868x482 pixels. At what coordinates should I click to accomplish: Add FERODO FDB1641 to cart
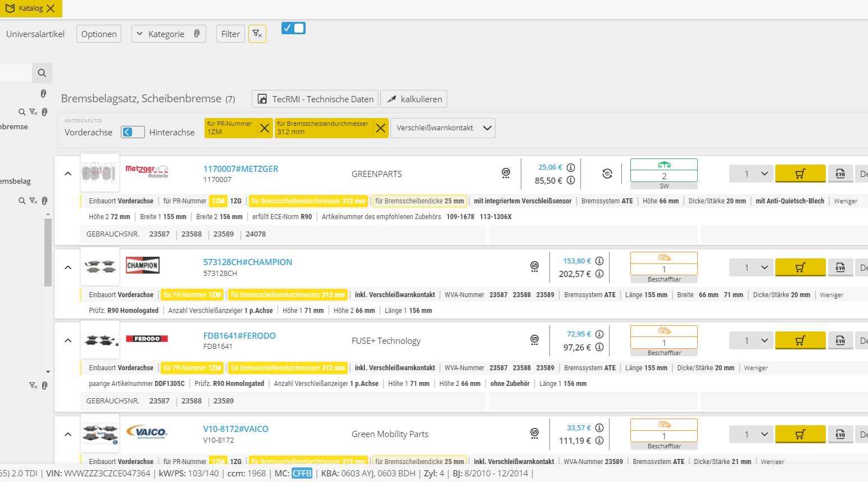point(801,340)
